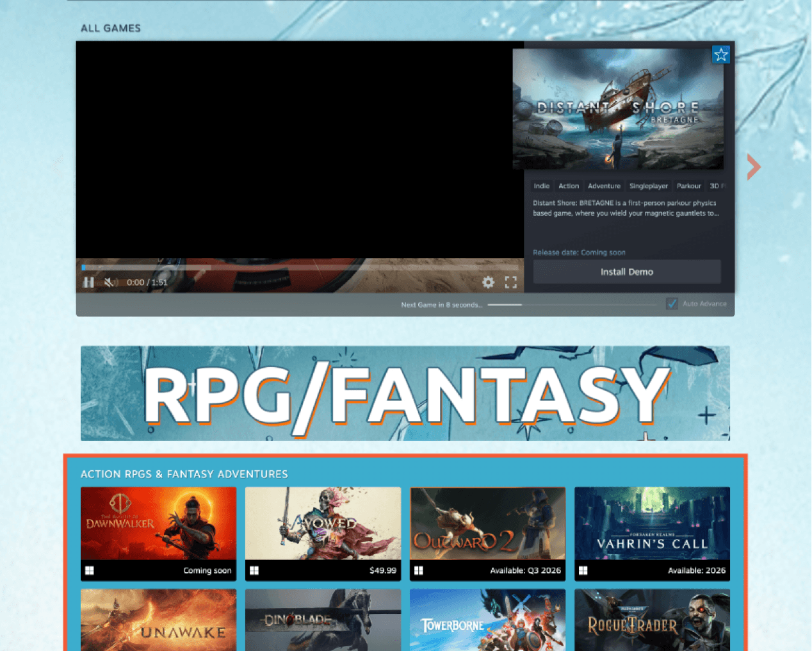Click the Distant Shore game description text

click(626, 208)
